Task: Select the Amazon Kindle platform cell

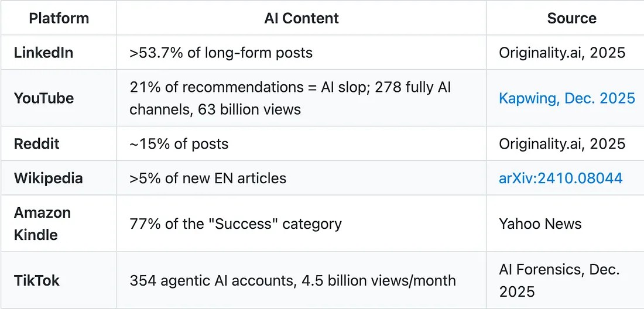Action: (42, 224)
